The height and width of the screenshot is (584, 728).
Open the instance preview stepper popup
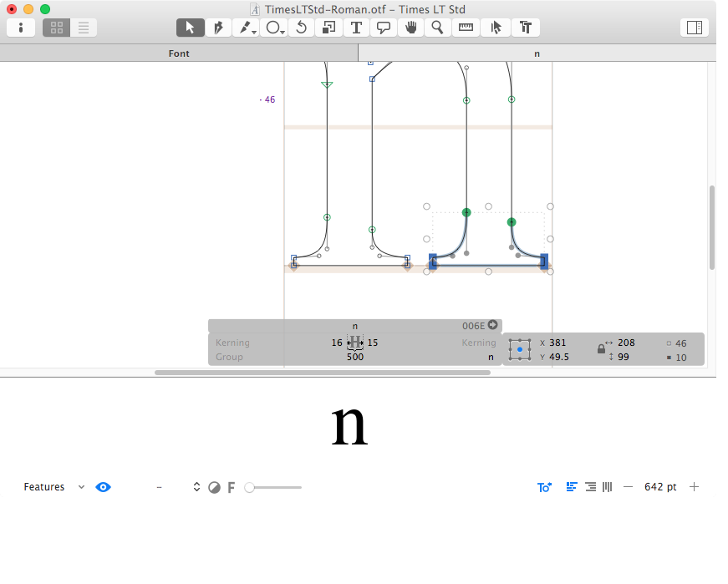196,487
